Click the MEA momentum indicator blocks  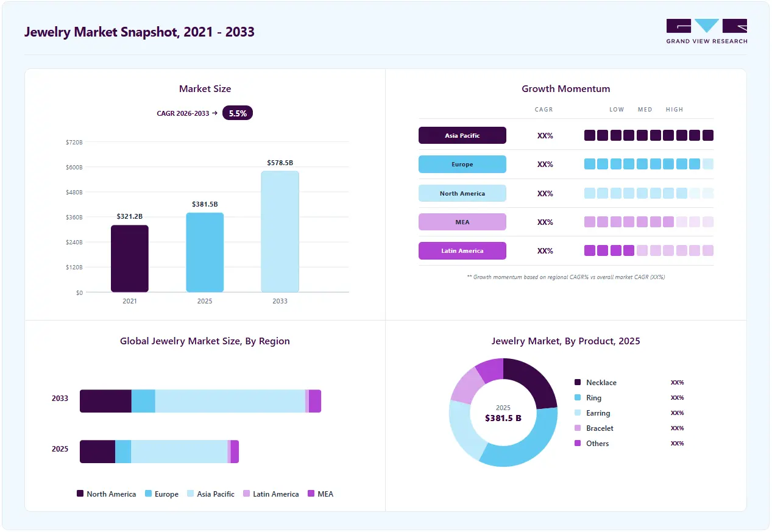[649, 222]
